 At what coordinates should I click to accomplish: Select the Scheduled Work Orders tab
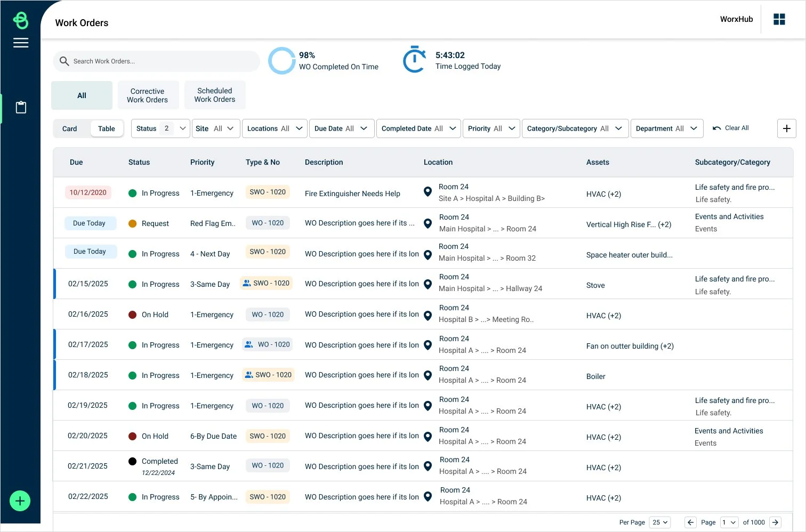point(215,95)
